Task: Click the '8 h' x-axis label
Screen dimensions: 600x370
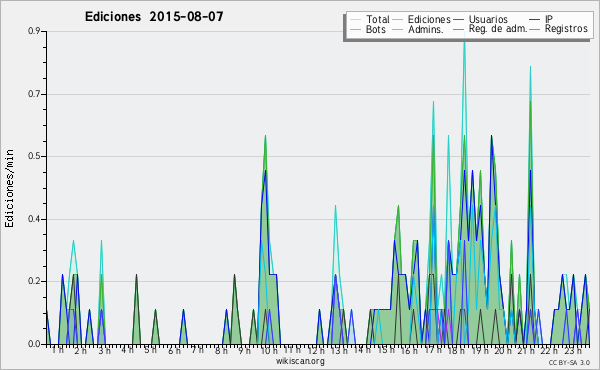Action: point(221,350)
